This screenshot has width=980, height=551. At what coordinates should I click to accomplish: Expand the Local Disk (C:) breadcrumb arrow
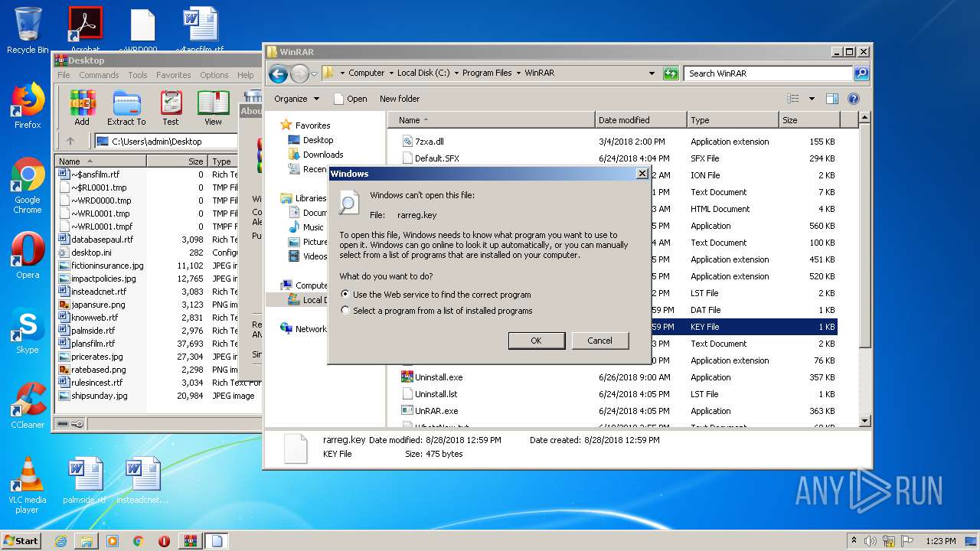click(456, 73)
